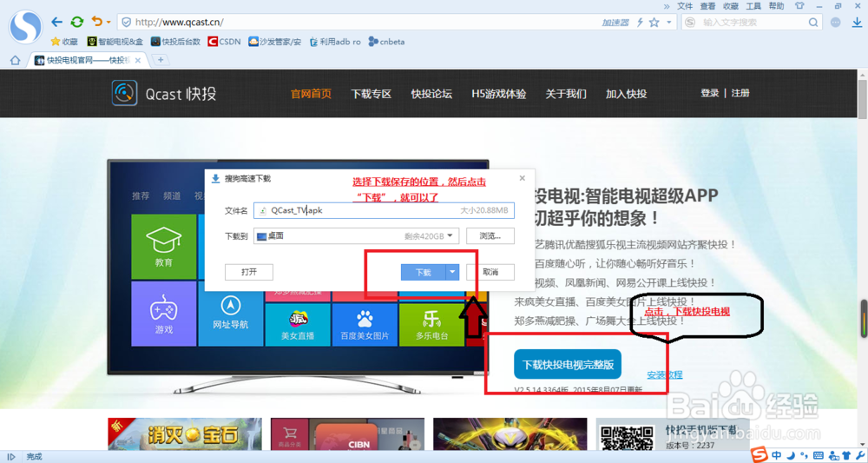Image resolution: width=868 pixels, height=463 pixels.
Task: Toggle the IME punctuation icon
Action: click(804, 455)
